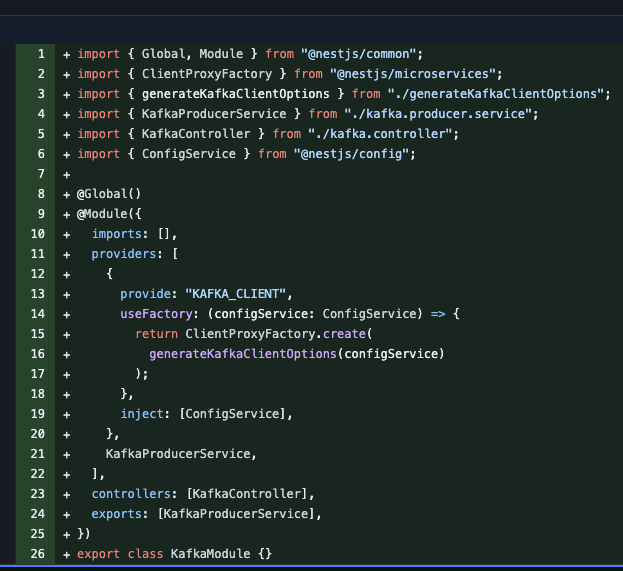Click line number 2 in the gutter
Viewport: 623px width, 571px height.
[x=41, y=74]
